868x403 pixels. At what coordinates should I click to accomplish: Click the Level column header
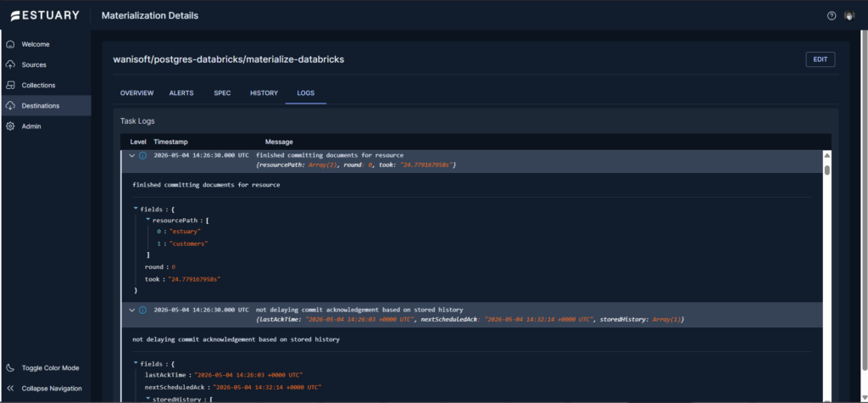(x=138, y=142)
